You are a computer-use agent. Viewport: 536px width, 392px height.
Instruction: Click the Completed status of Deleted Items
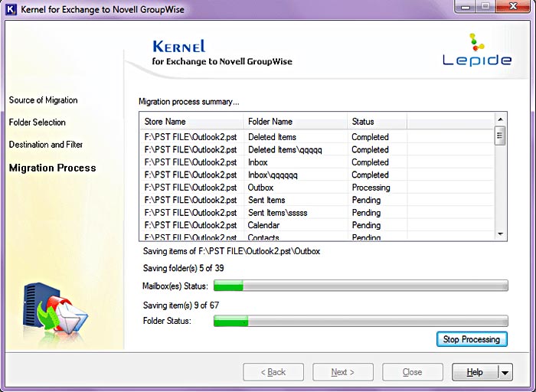click(x=370, y=137)
